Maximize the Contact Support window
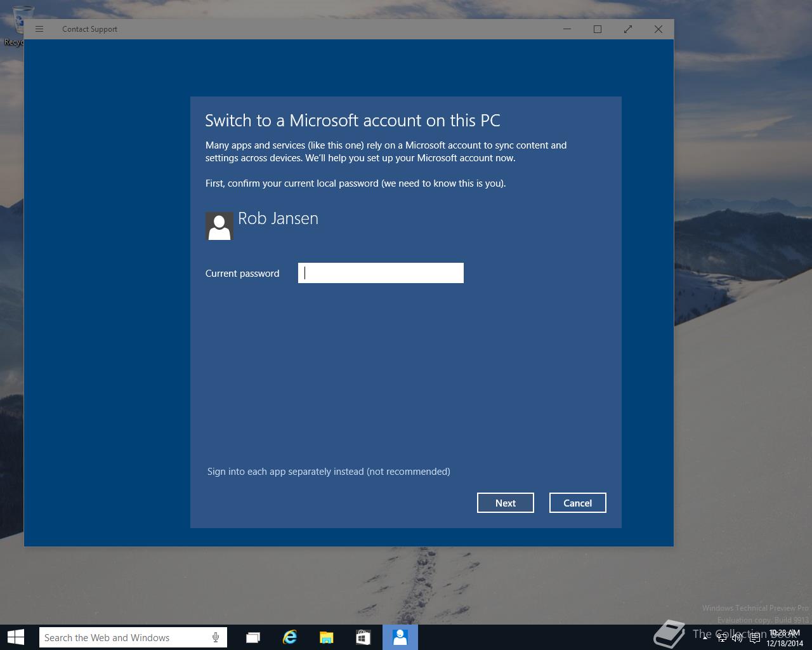The height and width of the screenshot is (650, 812). [598, 29]
